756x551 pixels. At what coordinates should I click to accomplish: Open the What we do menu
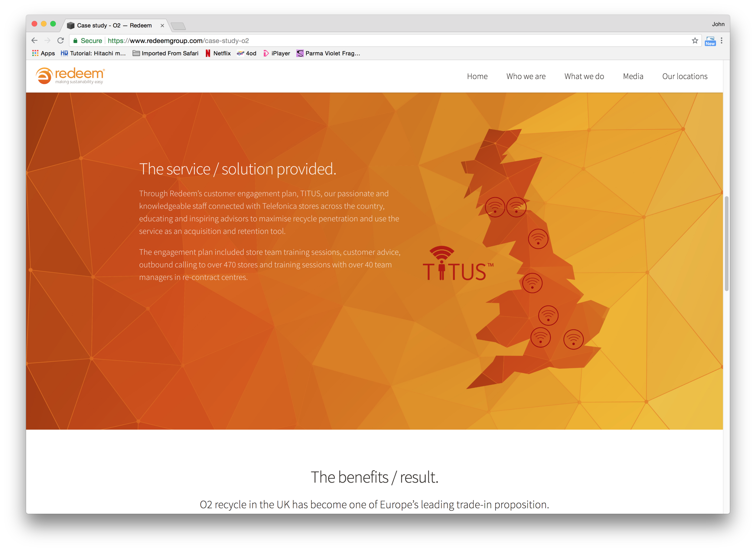tap(584, 76)
